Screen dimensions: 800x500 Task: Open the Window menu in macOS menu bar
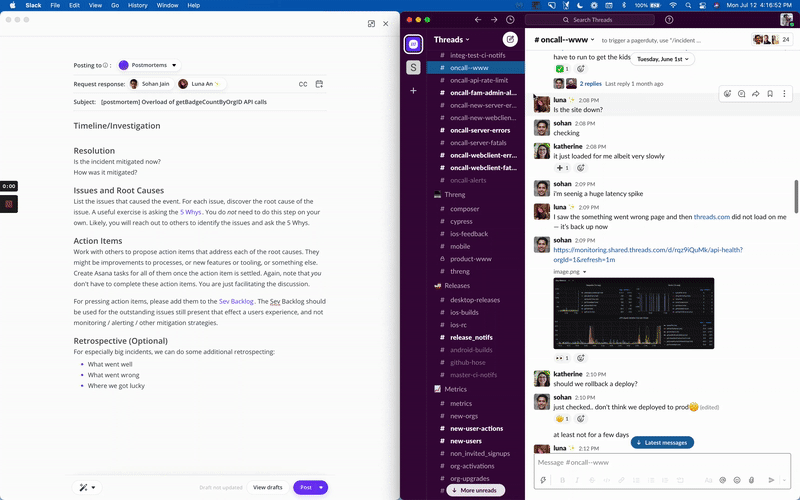click(167, 5)
